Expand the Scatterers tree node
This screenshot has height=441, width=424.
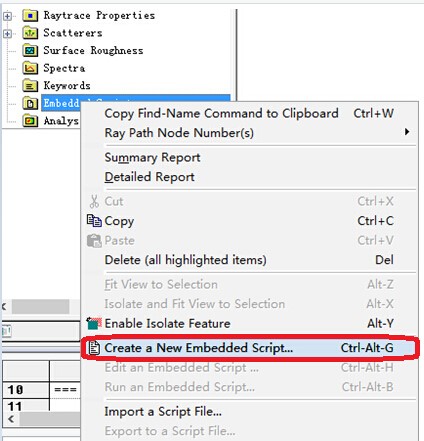click(x=7, y=33)
